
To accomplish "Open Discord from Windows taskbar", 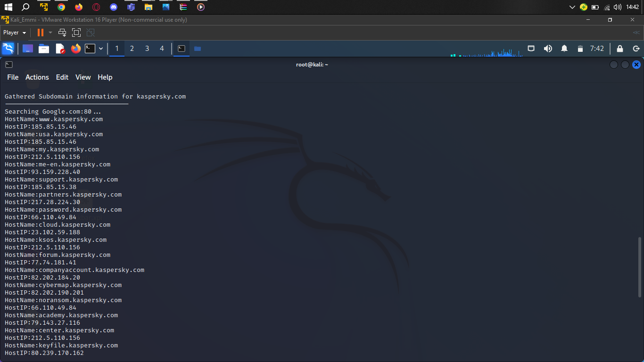I will (x=114, y=7).
